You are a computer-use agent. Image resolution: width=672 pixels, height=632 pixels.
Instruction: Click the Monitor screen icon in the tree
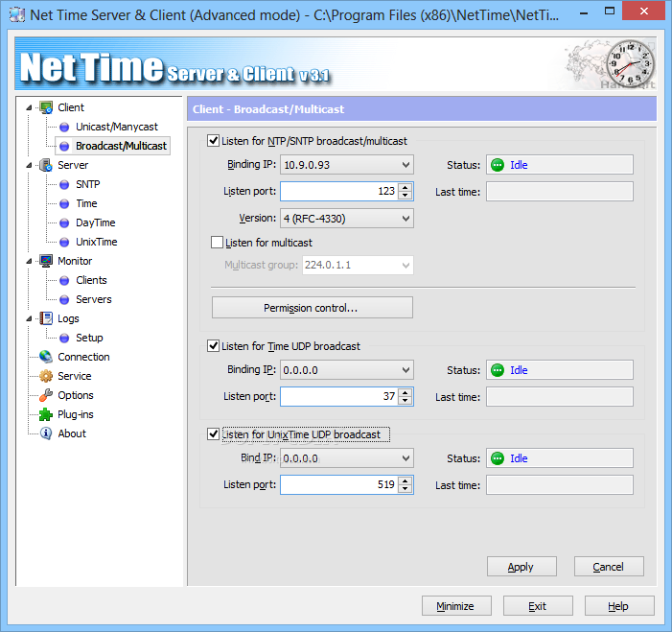click(x=46, y=261)
